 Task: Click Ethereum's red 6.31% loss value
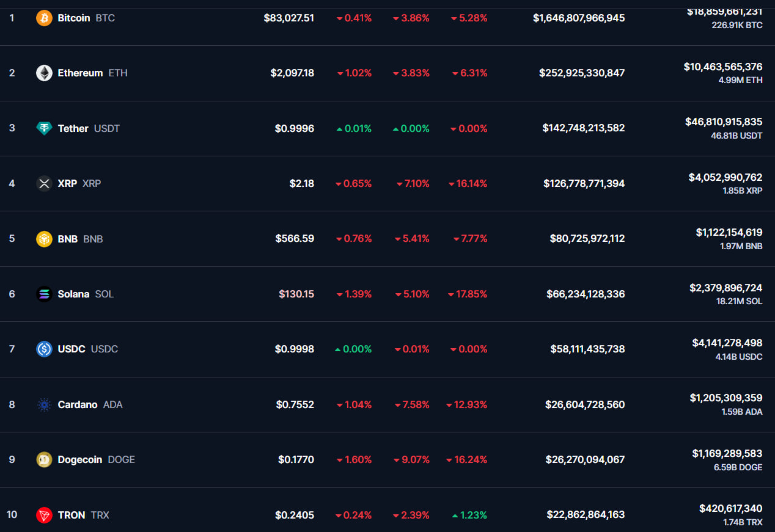[469, 73]
